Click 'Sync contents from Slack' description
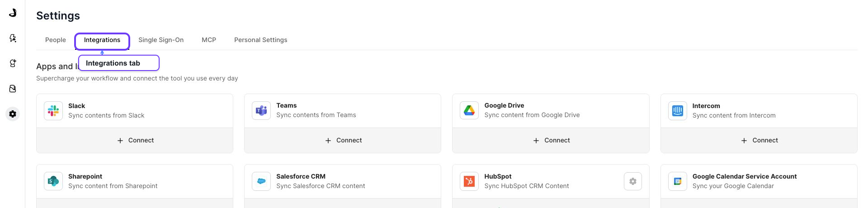 106,115
